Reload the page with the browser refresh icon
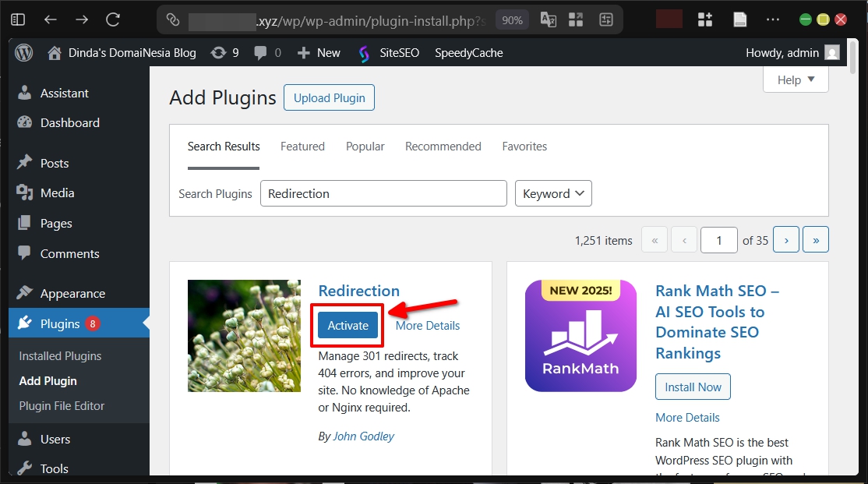The image size is (868, 484). 111,20
